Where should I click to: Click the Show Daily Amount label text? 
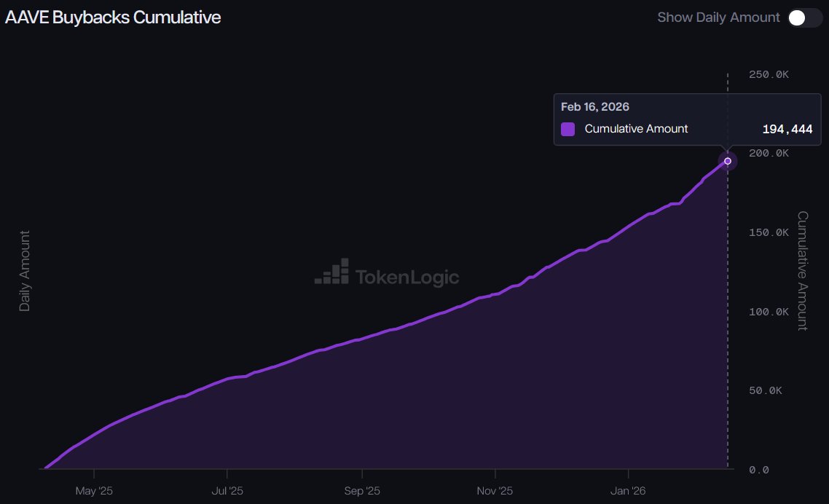click(x=718, y=17)
